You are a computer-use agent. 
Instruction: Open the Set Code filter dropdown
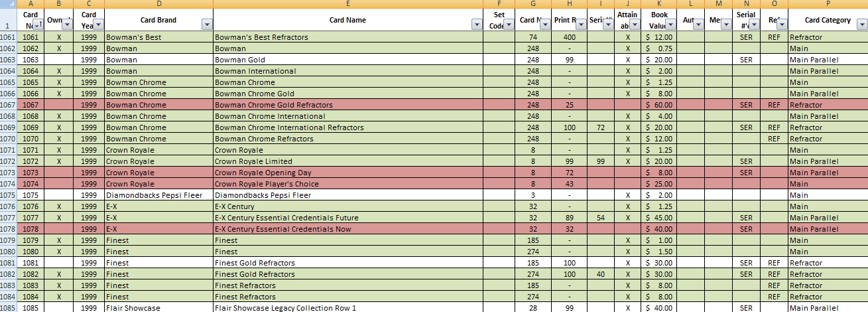point(509,25)
